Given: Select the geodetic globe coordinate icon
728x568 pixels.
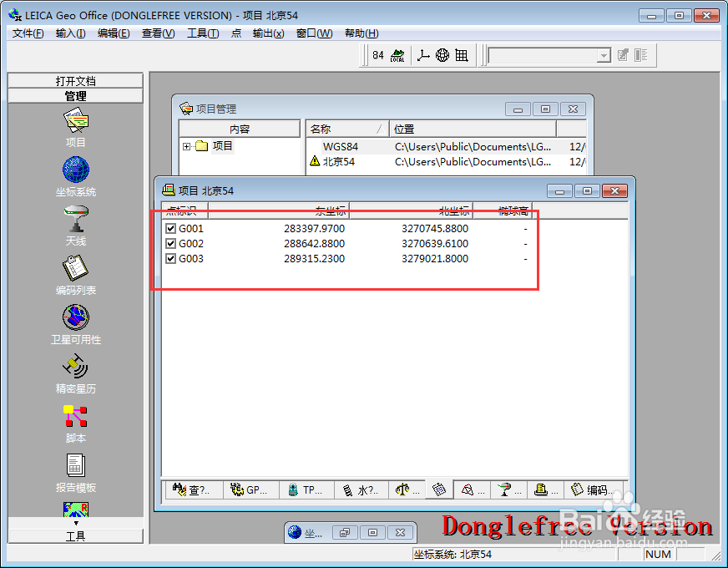Looking at the screenshot, I should point(442,56).
